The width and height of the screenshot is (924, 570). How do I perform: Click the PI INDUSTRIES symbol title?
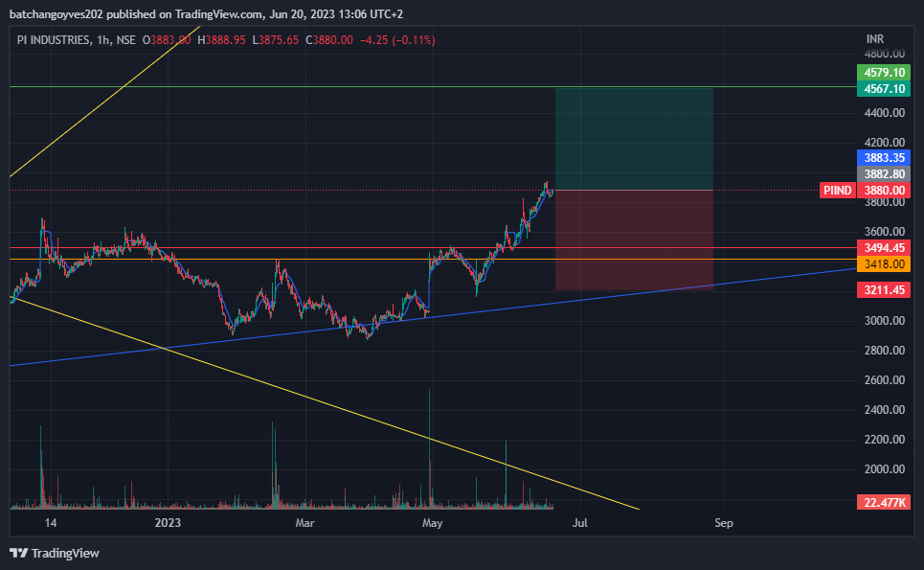point(53,40)
